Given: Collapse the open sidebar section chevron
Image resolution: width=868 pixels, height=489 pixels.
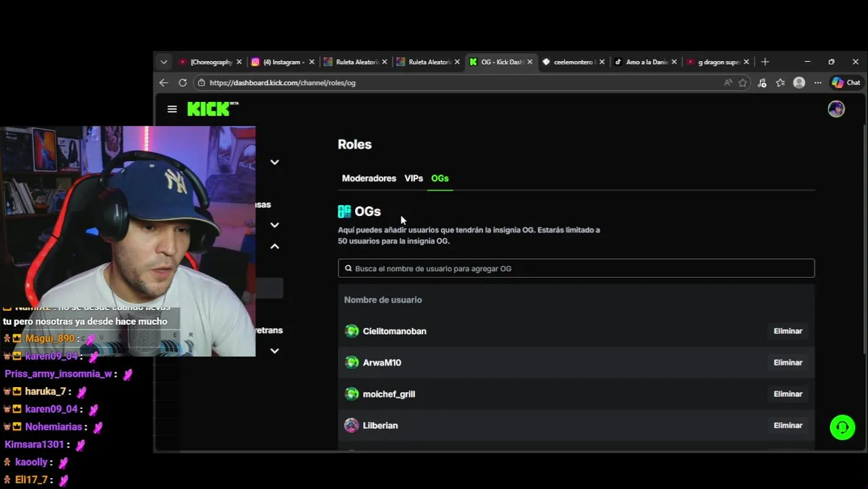Looking at the screenshot, I should pyautogui.click(x=274, y=246).
